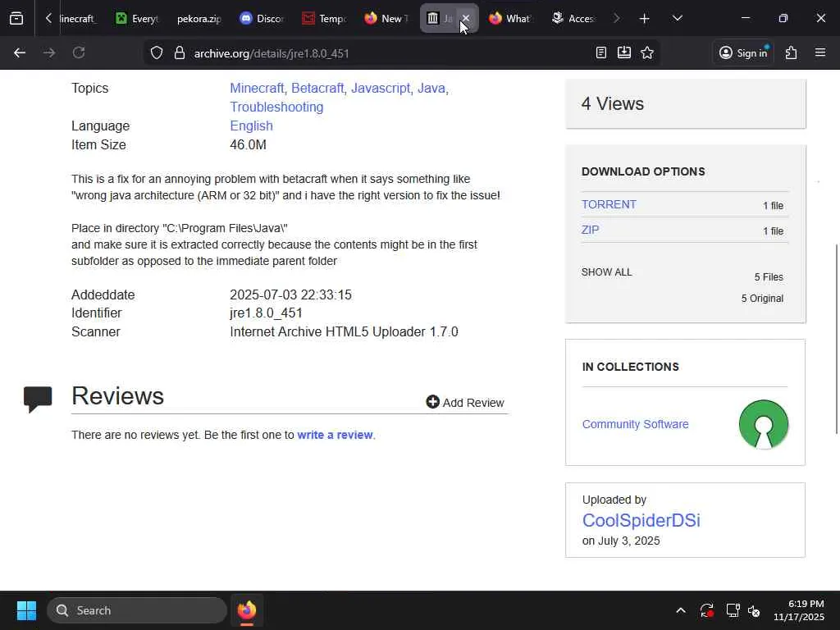This screenshot has height=630, width=840.
Task: Click the 5 Original files text
Action: click(762, 299)
